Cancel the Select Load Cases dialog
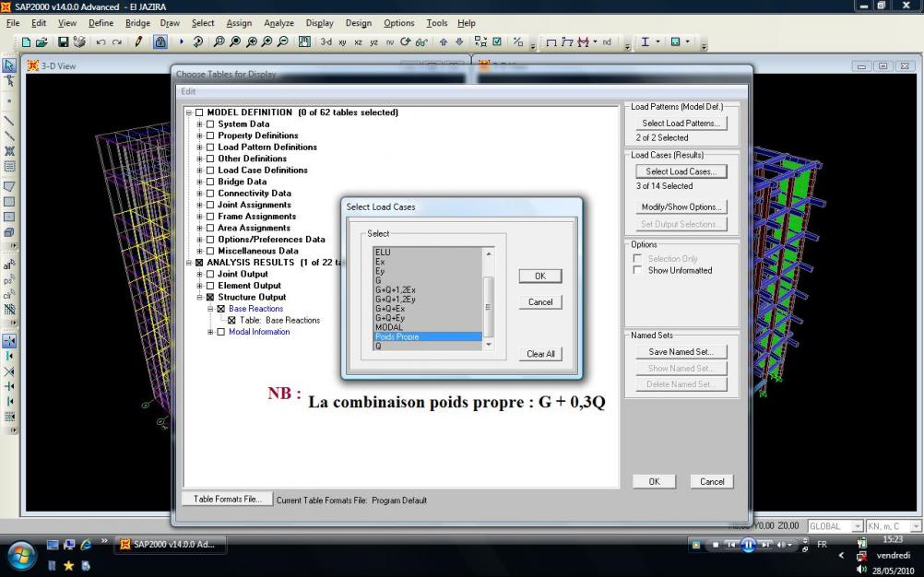924x577 pixels. pyautogui.click(x=540, y=302)
